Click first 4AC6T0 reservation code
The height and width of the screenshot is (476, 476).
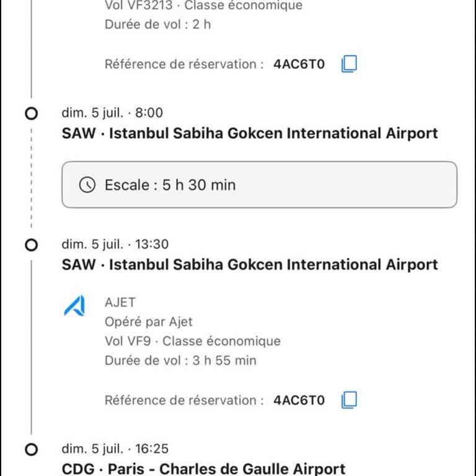pyautogui.click(x=299, y=64)
